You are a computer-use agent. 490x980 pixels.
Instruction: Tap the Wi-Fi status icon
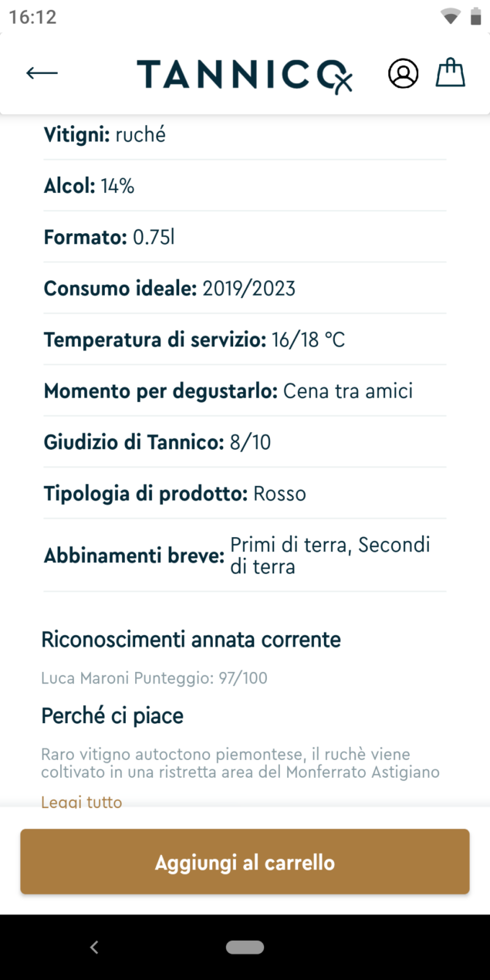tap(450, 16)
